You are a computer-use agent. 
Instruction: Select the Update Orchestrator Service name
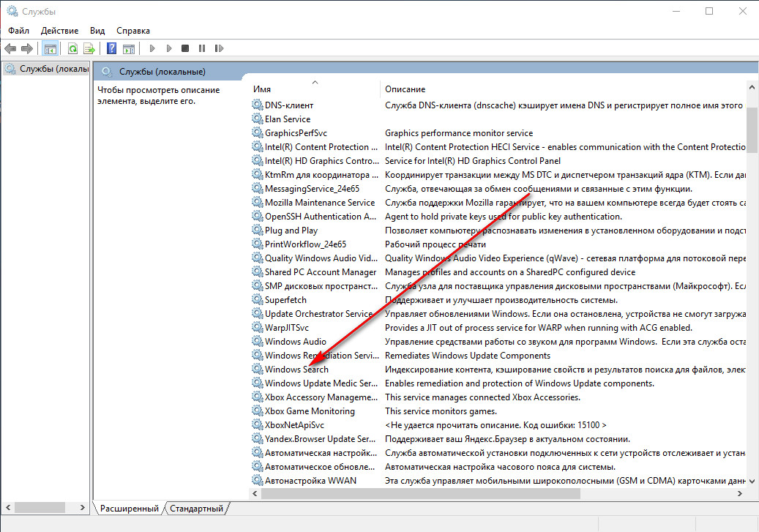click(x=319, y=314)
